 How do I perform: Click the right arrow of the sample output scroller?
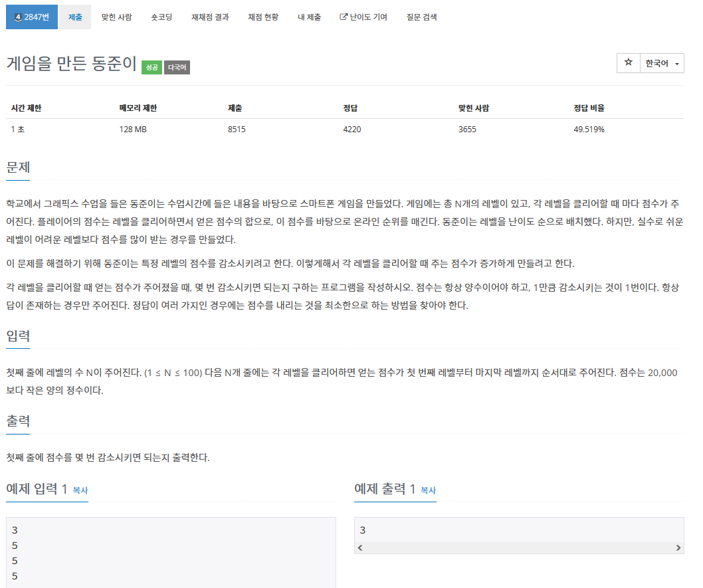coord(679,547)
